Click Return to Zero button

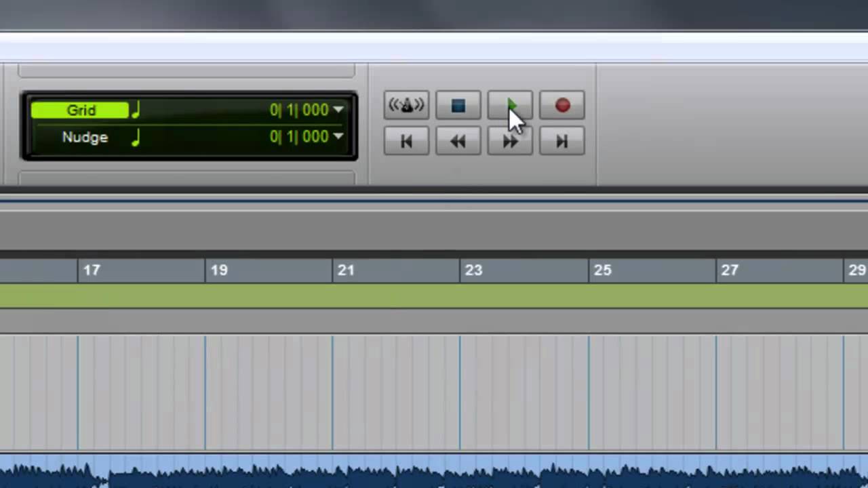click(x=406, y=141)
